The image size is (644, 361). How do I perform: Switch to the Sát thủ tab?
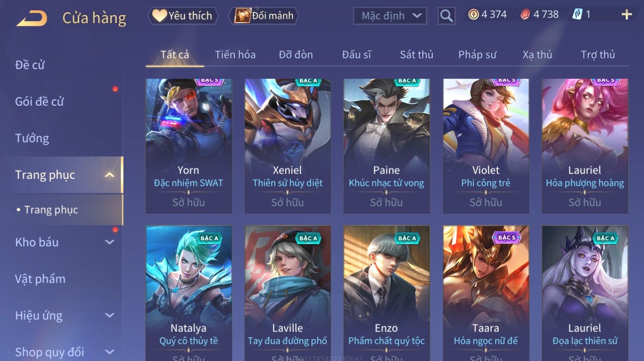click(x=417, y=55)
